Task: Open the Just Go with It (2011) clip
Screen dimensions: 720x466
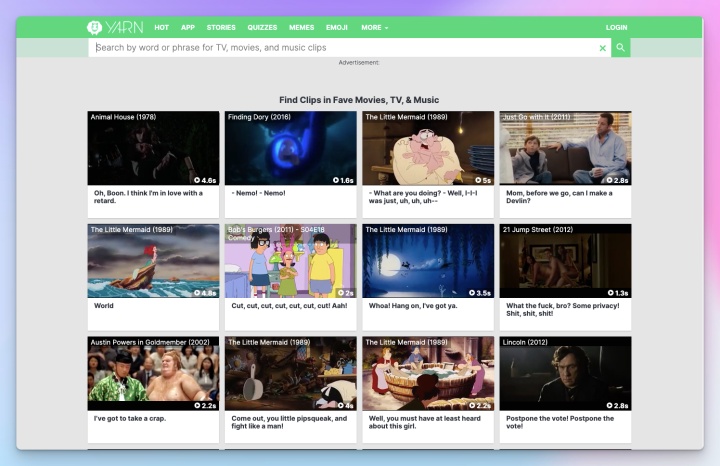Action: point(565,148)
